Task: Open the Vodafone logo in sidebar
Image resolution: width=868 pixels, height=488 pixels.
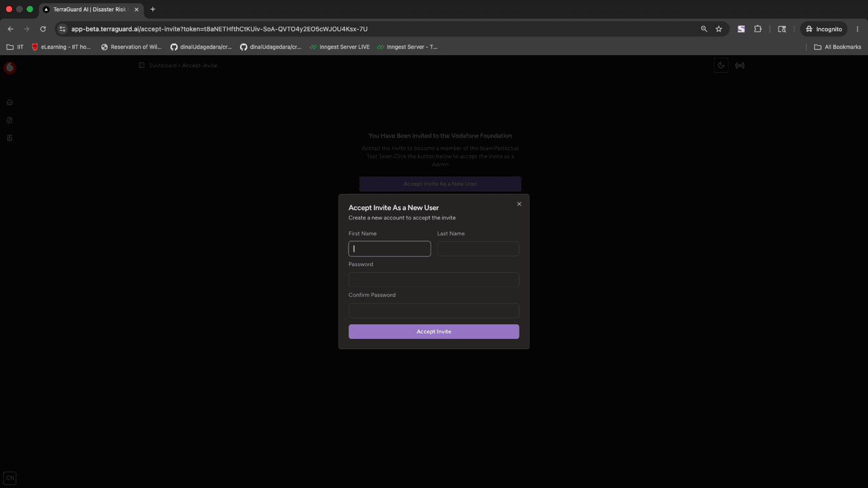Action: click(x=10, y=68)
